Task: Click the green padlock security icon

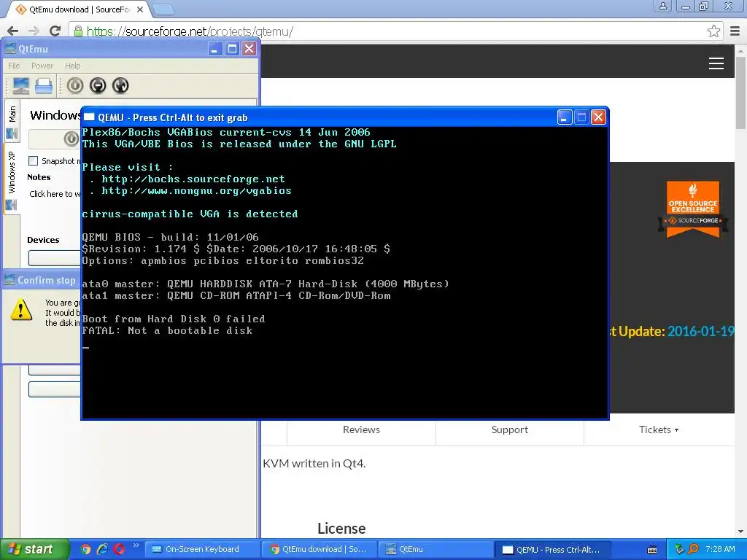Action: pos(78,31)
